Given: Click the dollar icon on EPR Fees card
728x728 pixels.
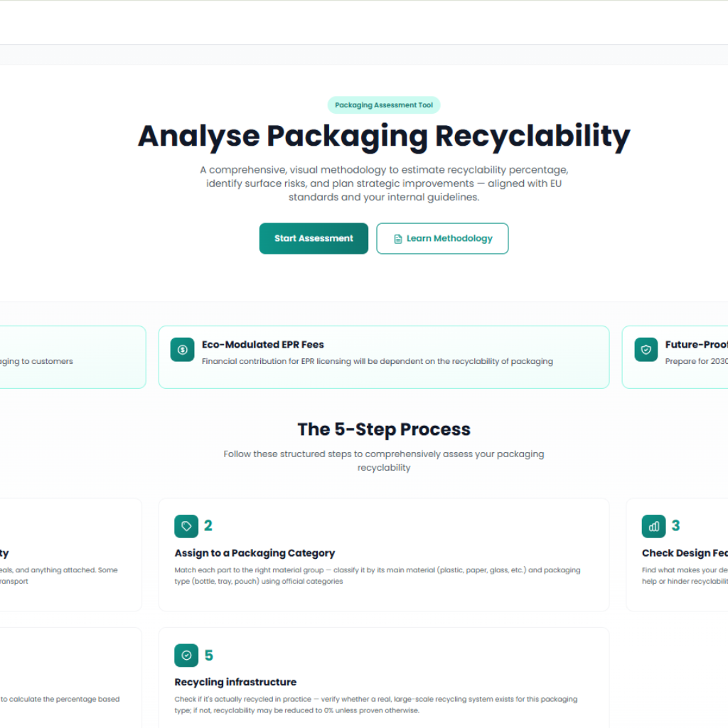Looking at the screenshot, I should [x=183, y=350].
